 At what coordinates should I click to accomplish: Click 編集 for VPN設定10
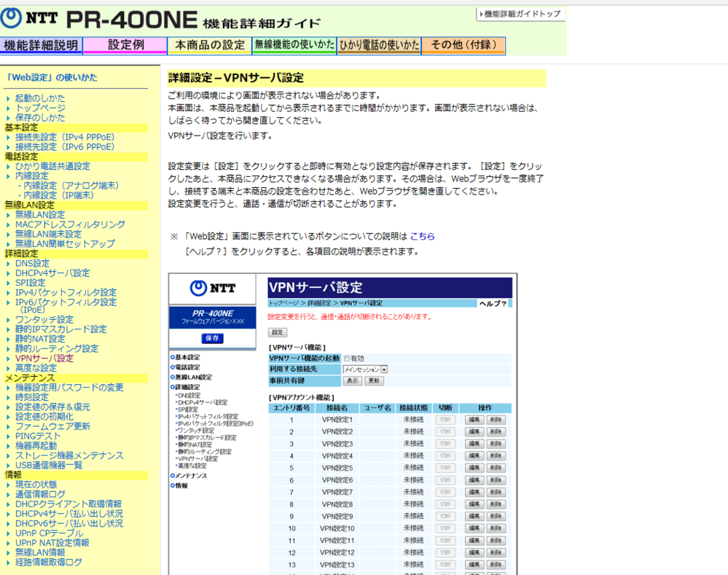pos(474,528)
